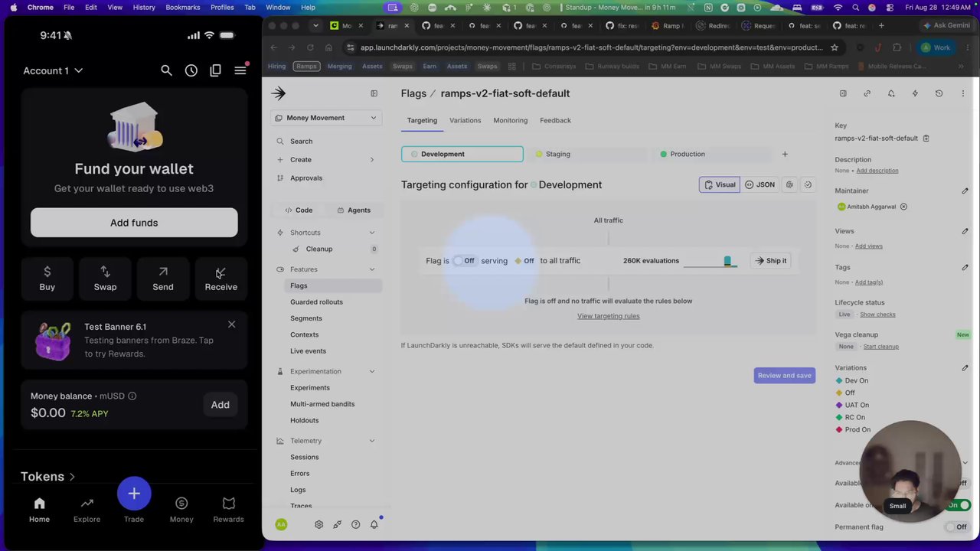Open Guarded rollouts in the sidebar
Screen dimensions: 980x551
coord(316,302)
